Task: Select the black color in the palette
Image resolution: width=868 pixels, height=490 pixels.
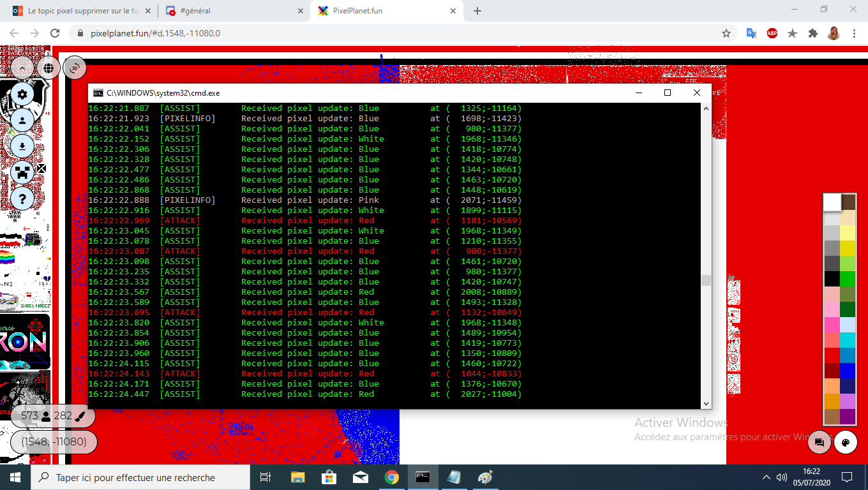Action: coord(832,279)
